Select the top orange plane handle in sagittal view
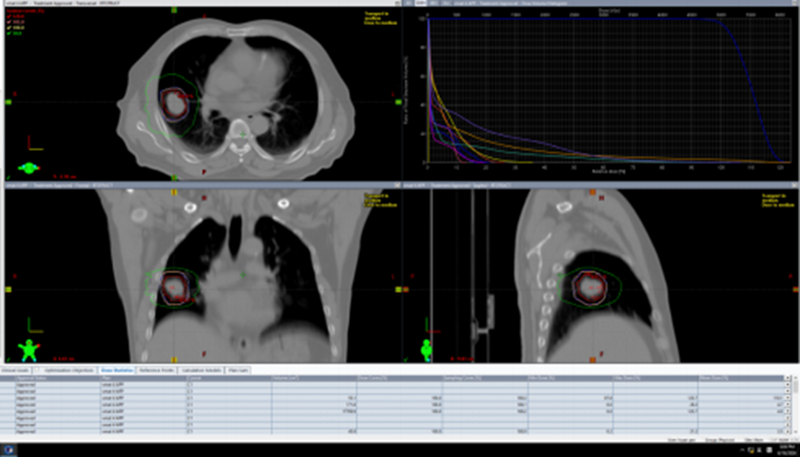 (592, 192)
